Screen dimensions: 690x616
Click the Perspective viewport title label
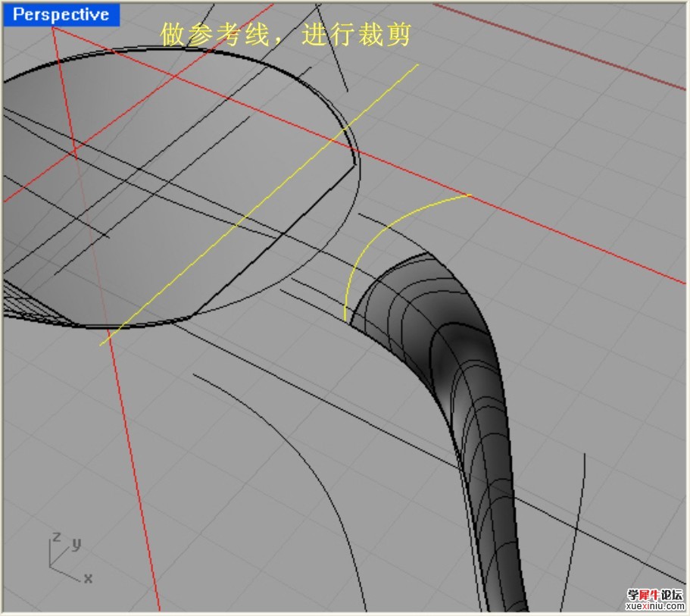[x=61, y=15]
